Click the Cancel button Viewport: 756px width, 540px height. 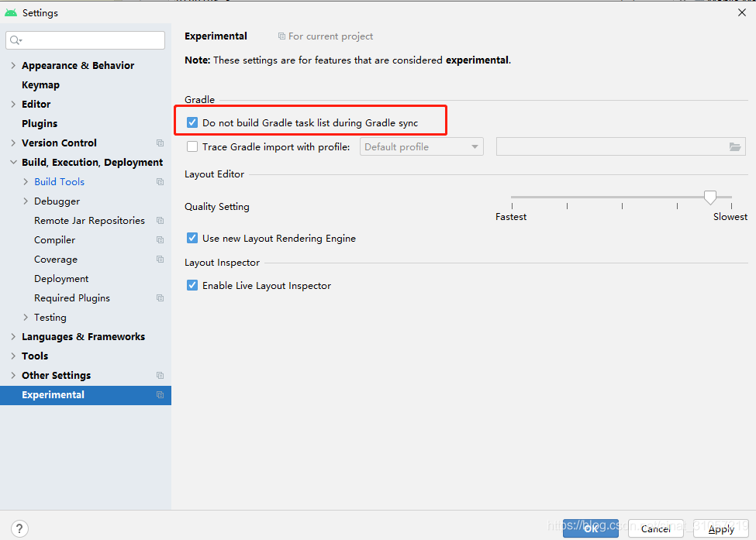[656, 528]
